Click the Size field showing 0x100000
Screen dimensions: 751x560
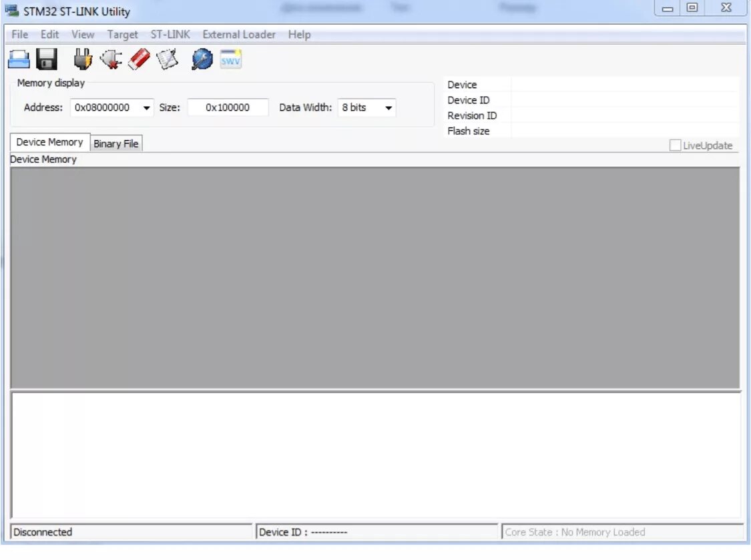pyautogui.click(x=228, y=107)
